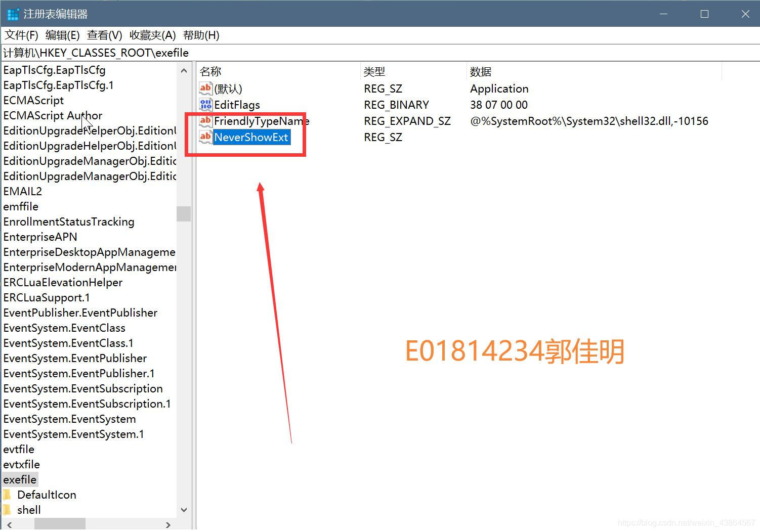Open the 编辑(E) menu

[62, 35]
